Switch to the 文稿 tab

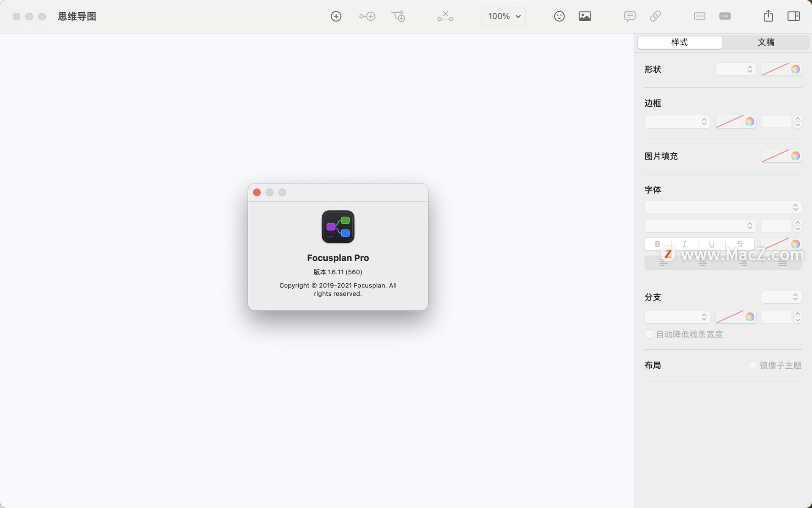pyautogui.click(x=765, y=42)
